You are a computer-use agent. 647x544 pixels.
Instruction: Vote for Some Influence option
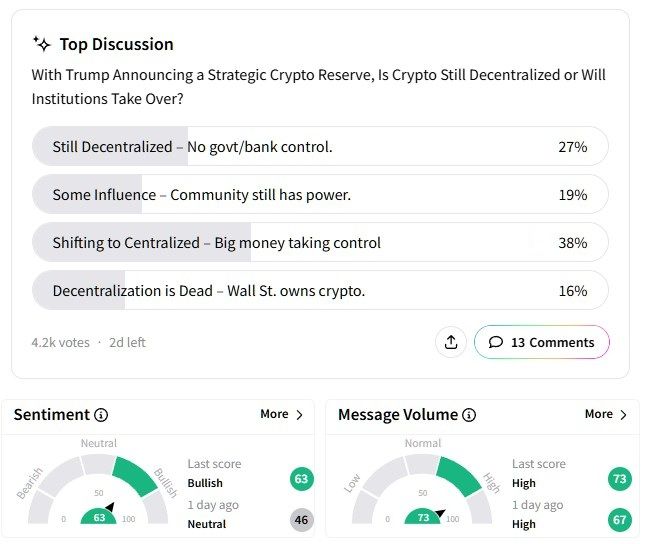320,194
